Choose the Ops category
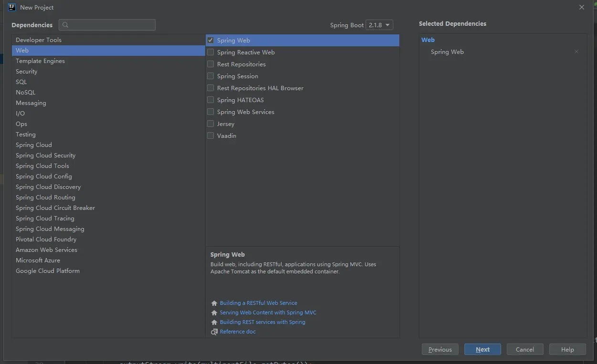The image size is (597, 364). (x=108, y=124)
